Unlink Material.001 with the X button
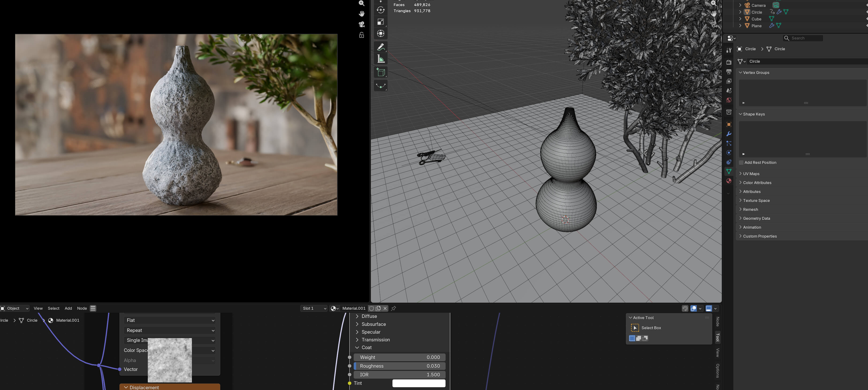 385,308
